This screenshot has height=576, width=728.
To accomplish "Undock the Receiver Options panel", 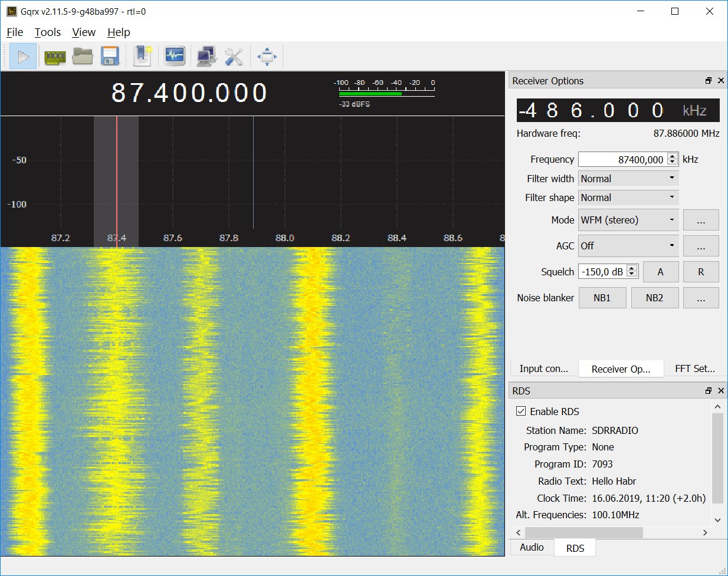I will [709, 81].
